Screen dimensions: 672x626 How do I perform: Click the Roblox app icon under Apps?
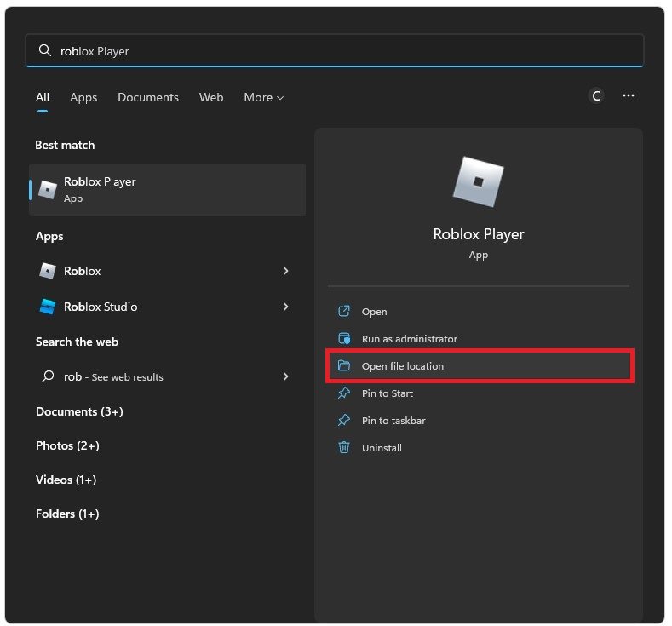pyautogui.click(x=48, y=271)
